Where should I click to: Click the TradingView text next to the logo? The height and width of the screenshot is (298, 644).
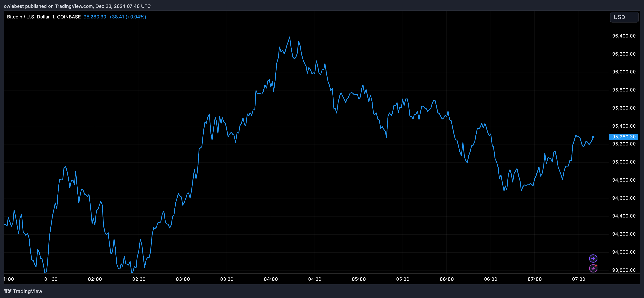pos(28,291)
